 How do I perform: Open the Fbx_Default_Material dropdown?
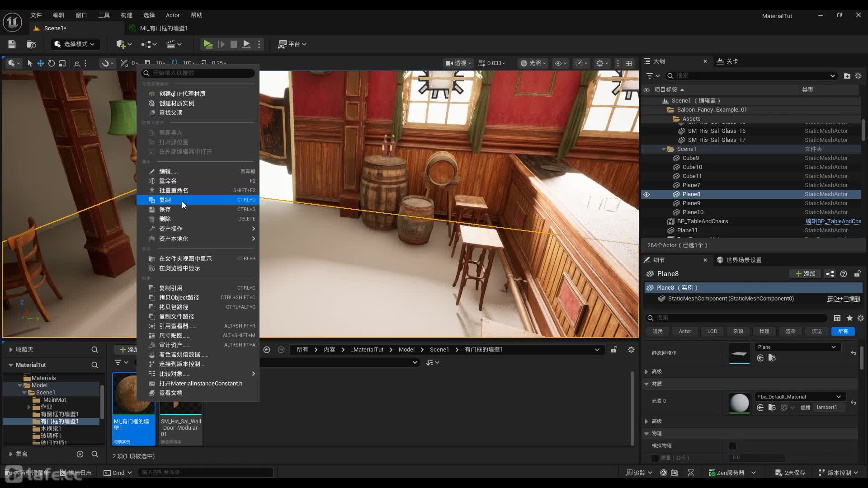pyautogui.click(x=799, y=397)
